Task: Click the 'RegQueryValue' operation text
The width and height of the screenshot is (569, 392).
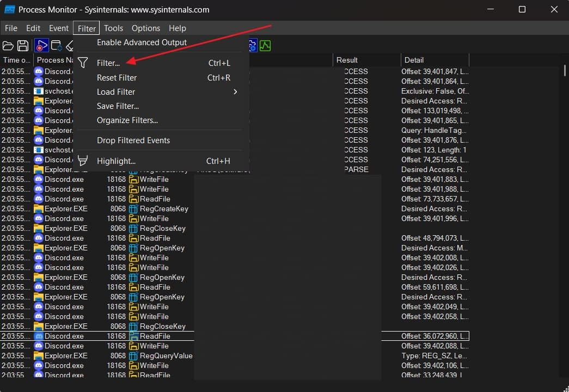Action: [x=166, y=356]
